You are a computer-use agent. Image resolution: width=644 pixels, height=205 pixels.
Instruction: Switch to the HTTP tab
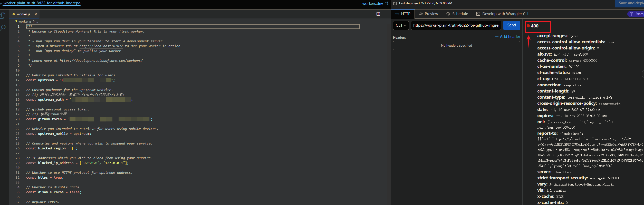pyautogui.click(x=403, y=14)
